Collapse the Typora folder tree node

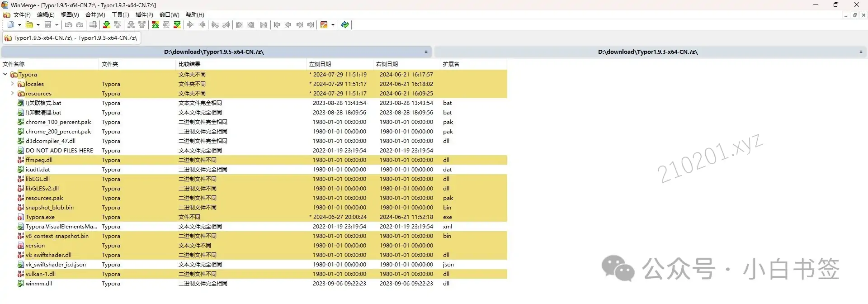coord(5,74)
